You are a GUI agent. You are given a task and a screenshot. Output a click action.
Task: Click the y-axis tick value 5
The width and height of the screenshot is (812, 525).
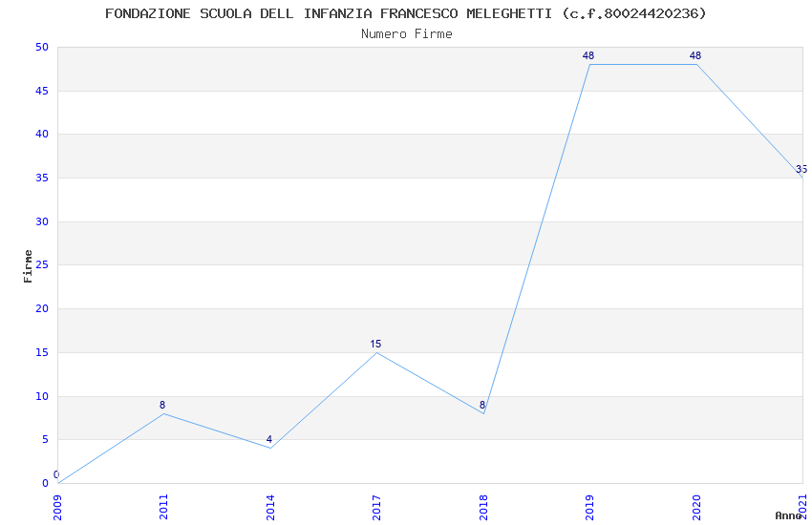(x=45, y=439)
